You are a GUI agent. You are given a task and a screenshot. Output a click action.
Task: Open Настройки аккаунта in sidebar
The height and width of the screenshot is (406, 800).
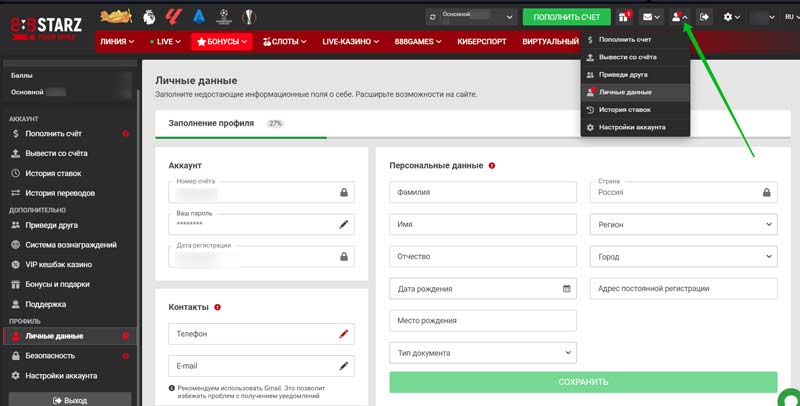point(70,376)
